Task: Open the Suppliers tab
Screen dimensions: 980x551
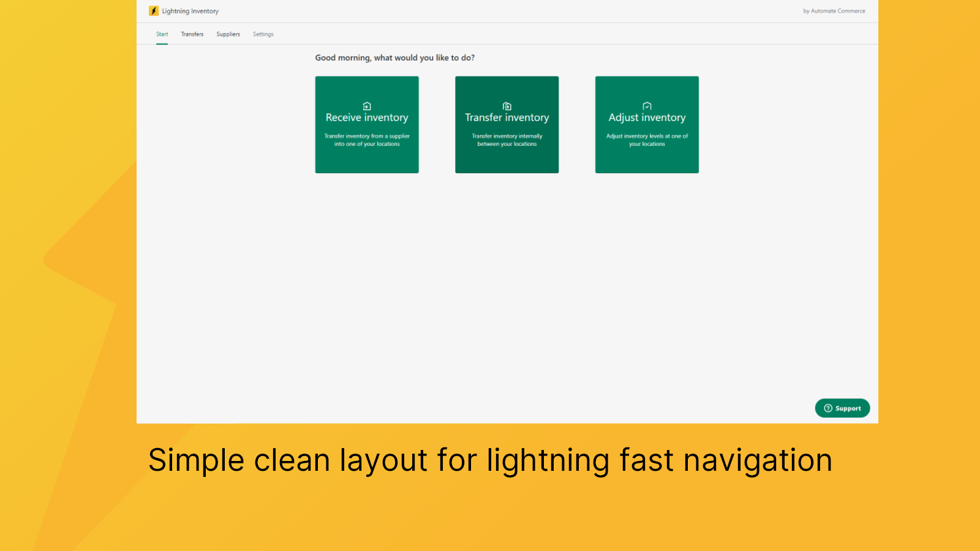Action: pyautogui.click(x=228, y=34)
